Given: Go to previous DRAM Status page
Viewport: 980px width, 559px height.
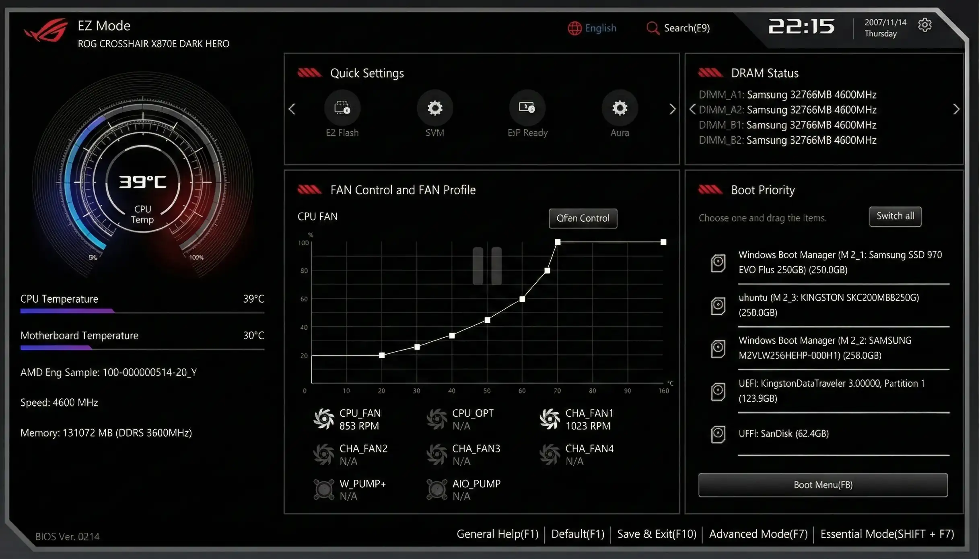Looking at the screenshot, I should pyautogui.click(x=692, y=109).
